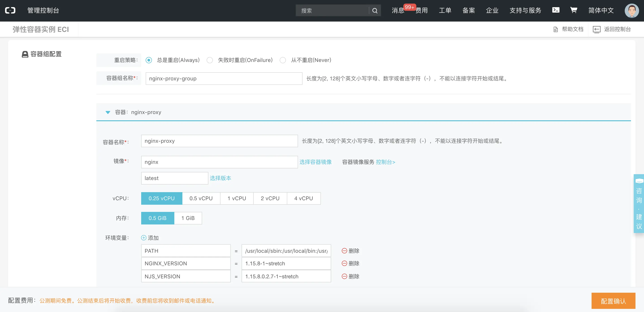Open the shopping cart icon
Viewport: 644px width, 312px height.
573,10
